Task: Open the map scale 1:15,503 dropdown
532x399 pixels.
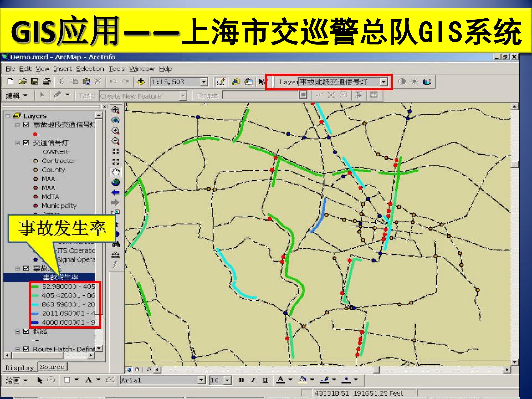Action: tap(204, 82)
